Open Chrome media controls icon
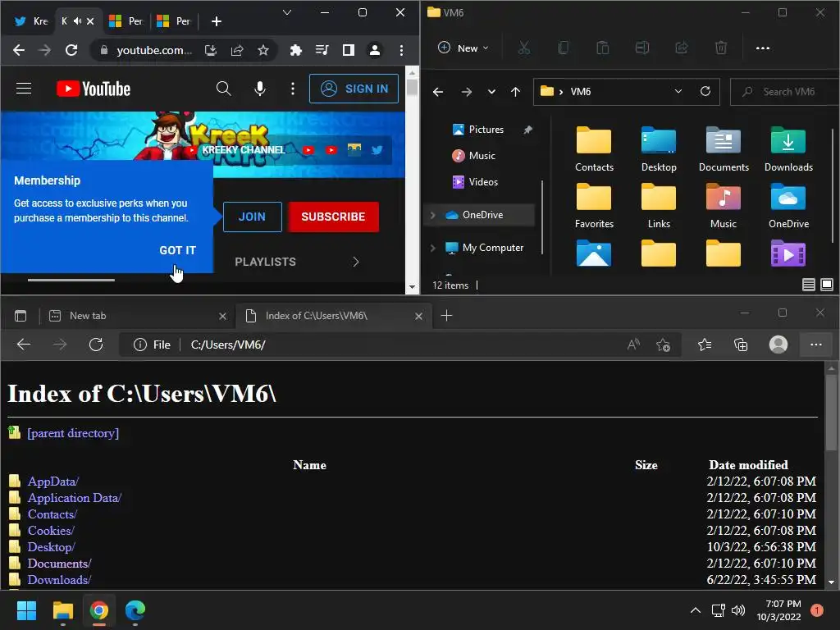Image resolution: width=840 pixels, height=630 pixels. coord(322,50)
